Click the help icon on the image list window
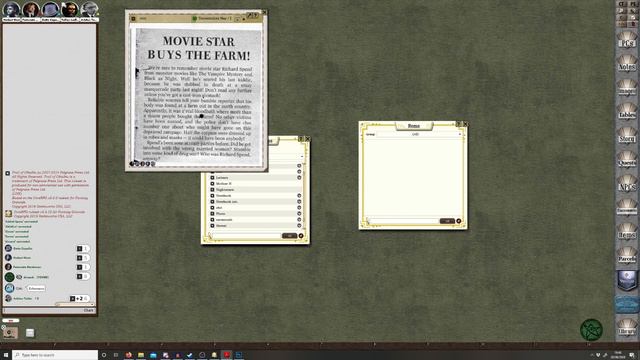Screen dimensions: 640x360 click(x=301, y=139)
